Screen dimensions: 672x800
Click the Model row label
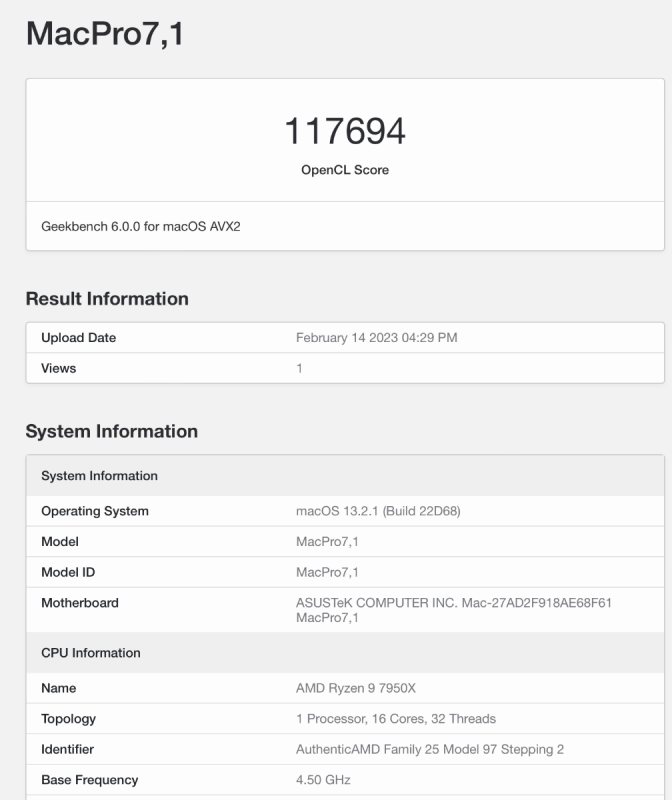(x=60, y=542)
